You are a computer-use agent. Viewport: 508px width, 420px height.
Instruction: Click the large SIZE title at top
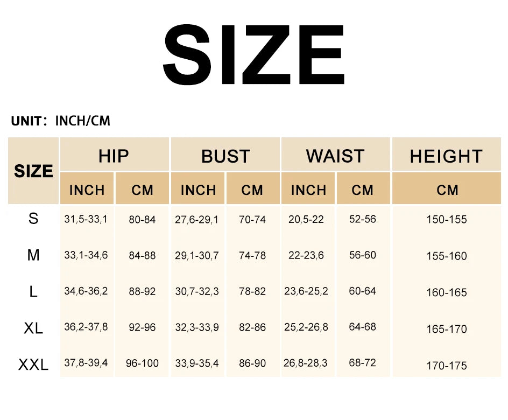[253, 55]
